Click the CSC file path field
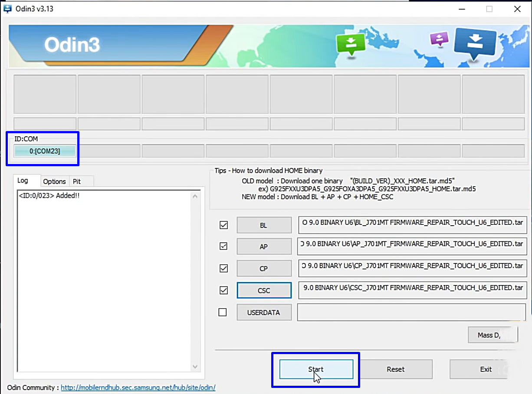Viewport: 532px width, 394px height. point(412,290)
